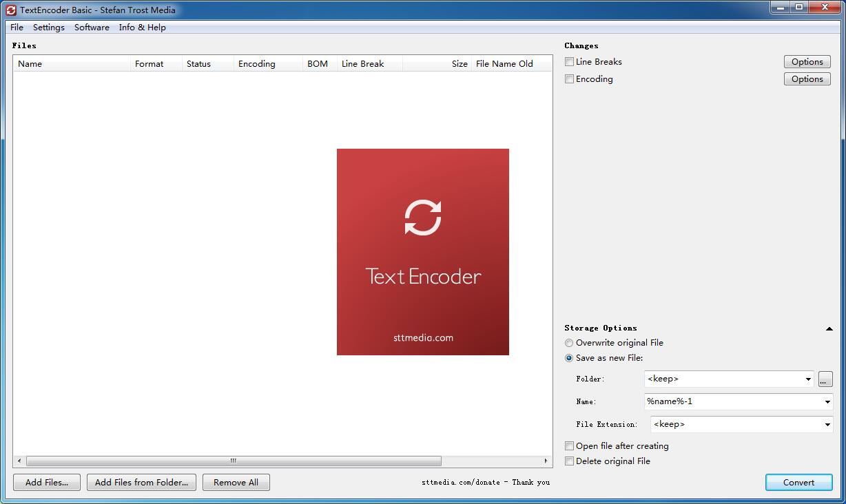This screenshot has height=504, width=846.
Task: Sort by File Name Old column header
Action: (x=512, y=64)
